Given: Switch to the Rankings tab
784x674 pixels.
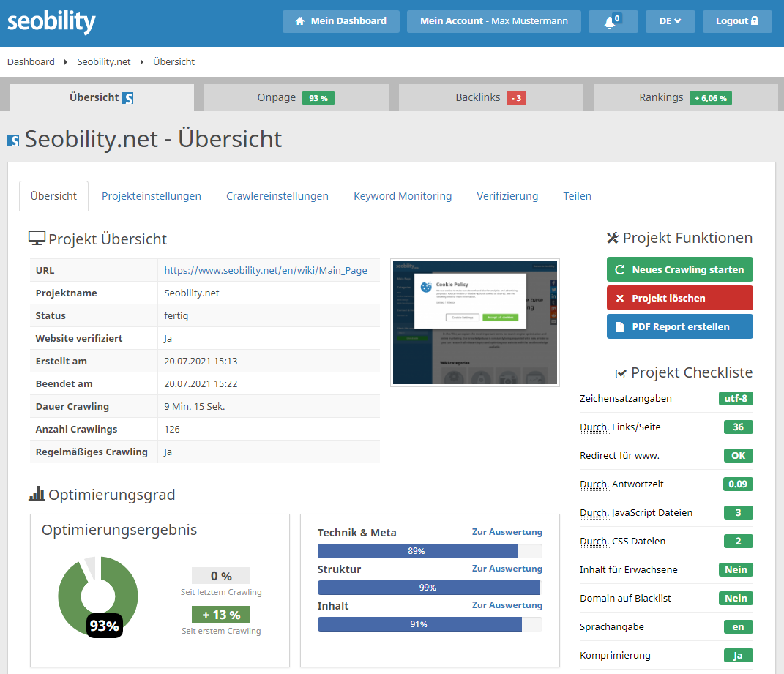Looking at the screenshot, I should [x=685, y=97].
